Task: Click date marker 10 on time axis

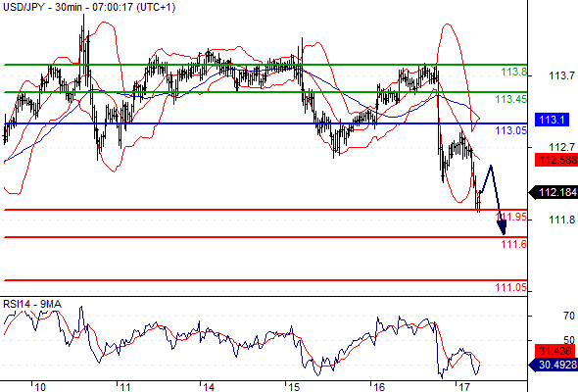Action: coord(40,387)
